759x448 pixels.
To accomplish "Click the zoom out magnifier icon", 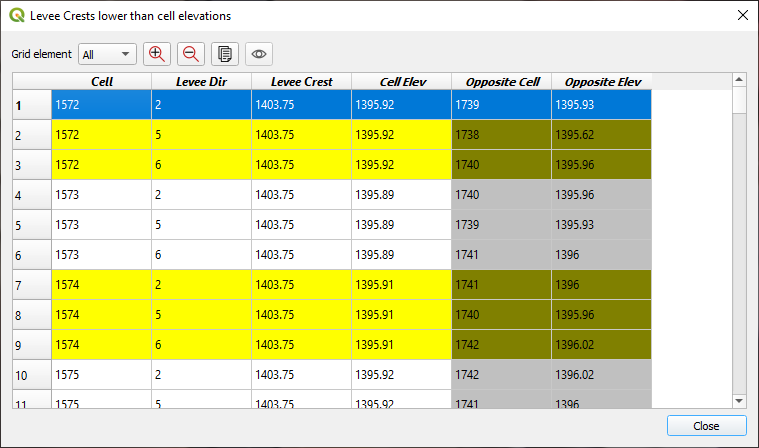I will pyautogui.click(x=191, y=54).
